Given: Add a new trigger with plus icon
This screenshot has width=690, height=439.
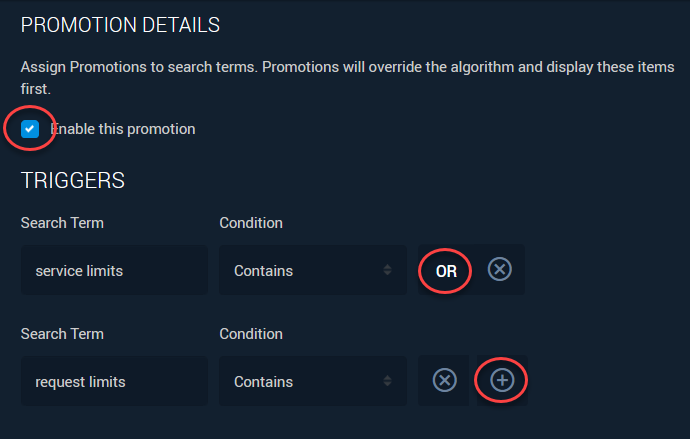Looking at the screenshot, I should [x=502, y=380].
